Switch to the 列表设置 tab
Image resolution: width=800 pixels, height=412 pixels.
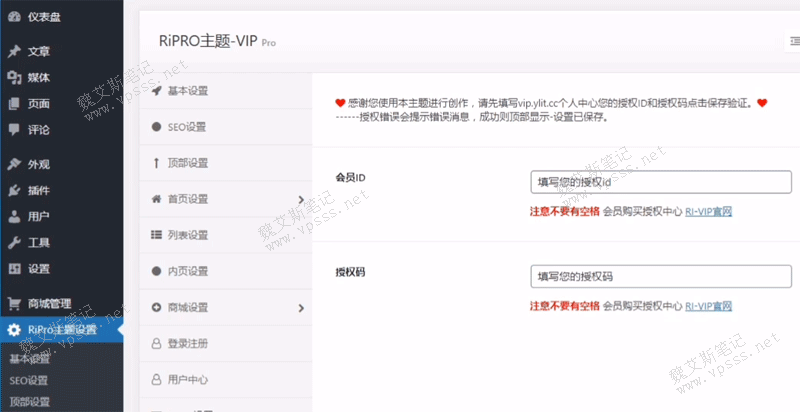226,235
